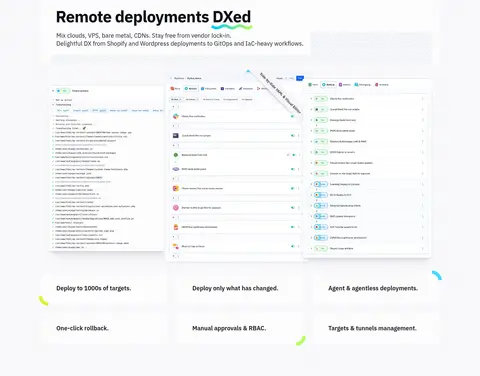Toggle the switch on the folders icon action row

(x=293, y=246)
